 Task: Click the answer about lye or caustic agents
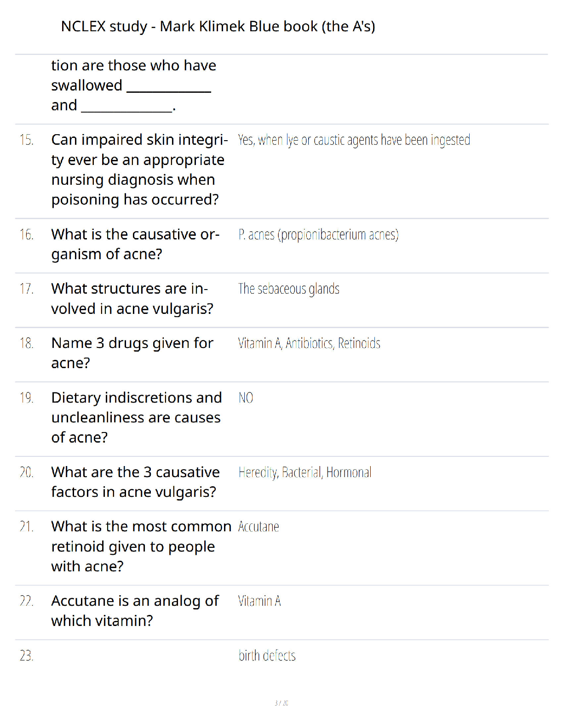(354, 140)
